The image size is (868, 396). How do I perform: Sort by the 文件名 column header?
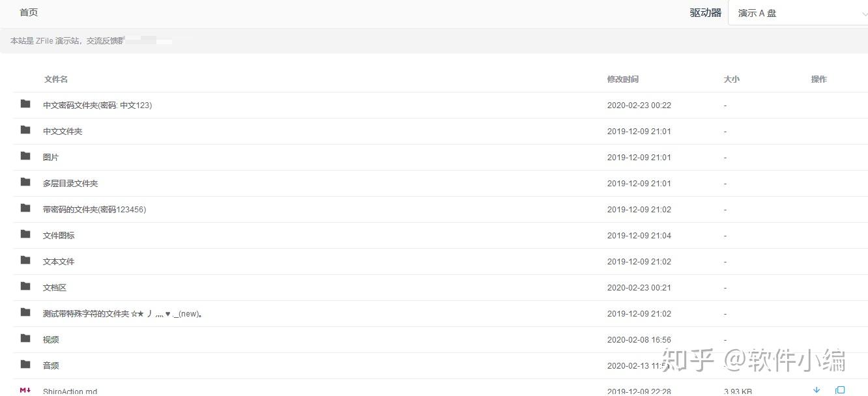[x=56, y=79]
